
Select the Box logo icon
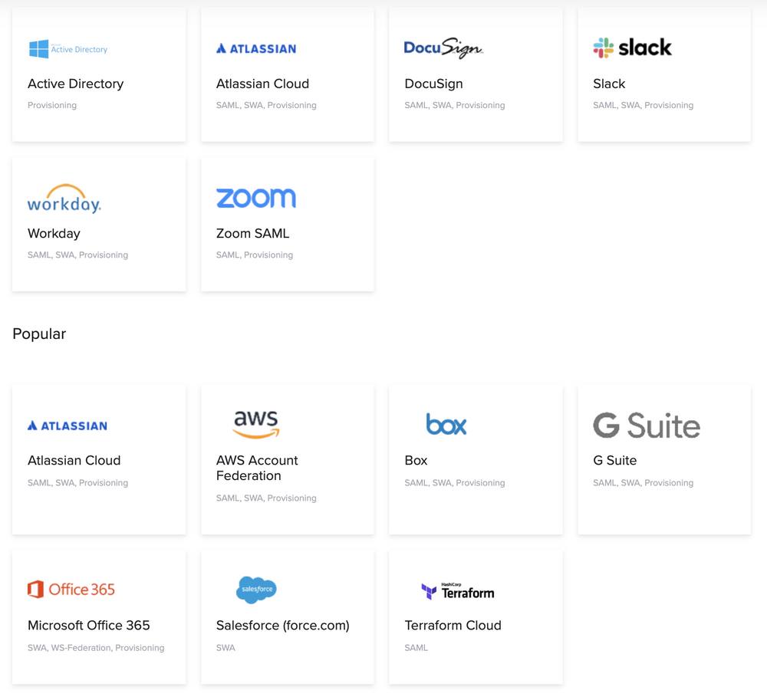click(446, 424)
